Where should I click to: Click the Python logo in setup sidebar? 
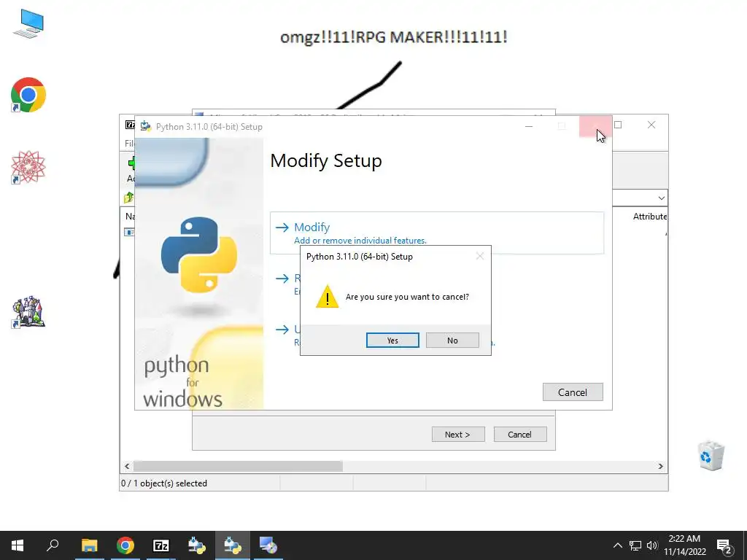[199, 254]
